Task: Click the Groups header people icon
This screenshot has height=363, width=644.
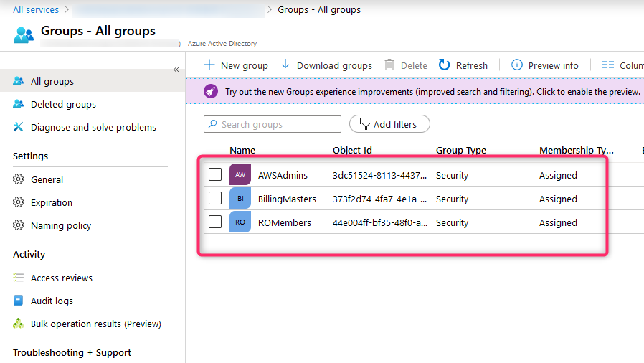Action: point(24,35)
